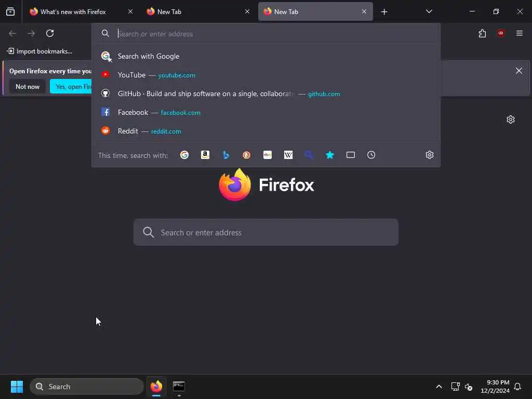Select the Reddit reddit.com suggestion
532x399 pixels.
click(266, 131)
